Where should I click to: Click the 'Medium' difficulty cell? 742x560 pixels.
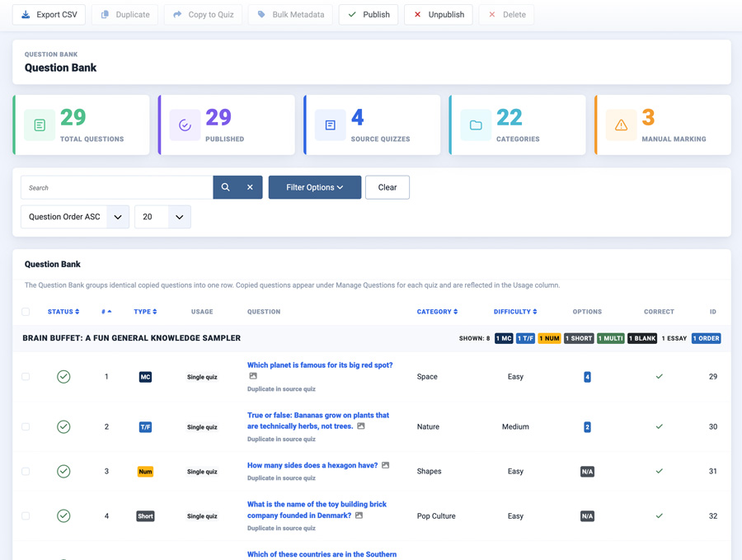[515, 427]
